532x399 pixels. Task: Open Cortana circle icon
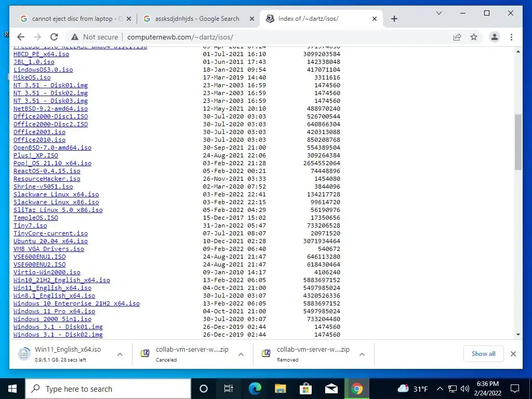(204, 389)
